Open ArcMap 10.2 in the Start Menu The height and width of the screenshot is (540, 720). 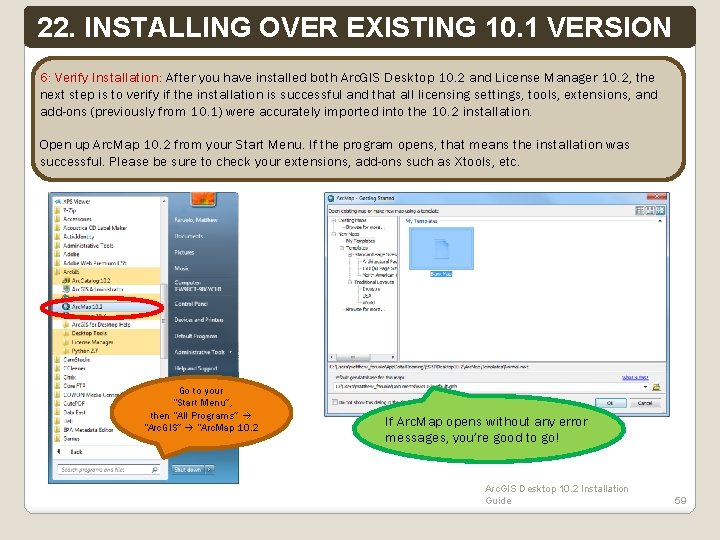[x=87, y=306]
